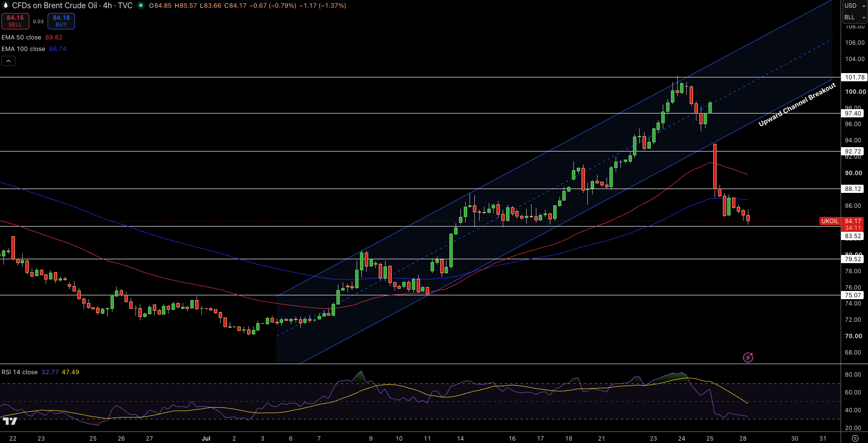Select the RSI 14 close indicator label
The image size is (868, 443).
pos(19,372)
